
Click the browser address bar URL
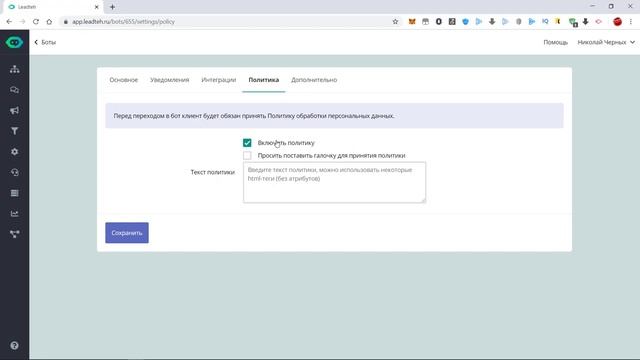pos(124,22)
